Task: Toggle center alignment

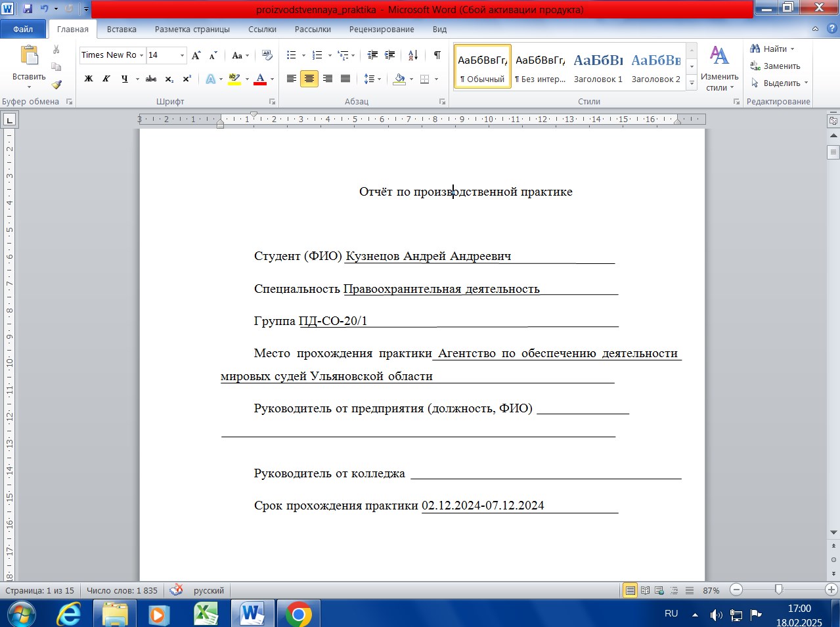Action: coord(309,79)
